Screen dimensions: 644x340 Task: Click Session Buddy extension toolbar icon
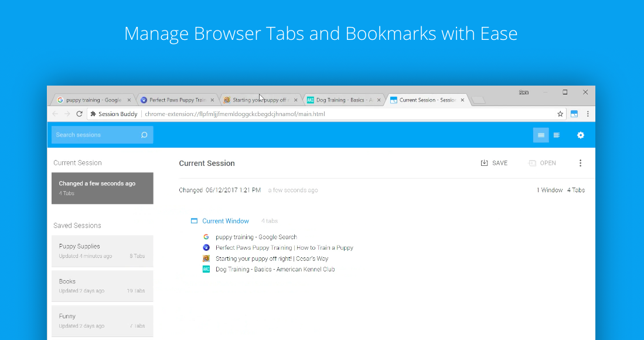[x=574, y=114]
